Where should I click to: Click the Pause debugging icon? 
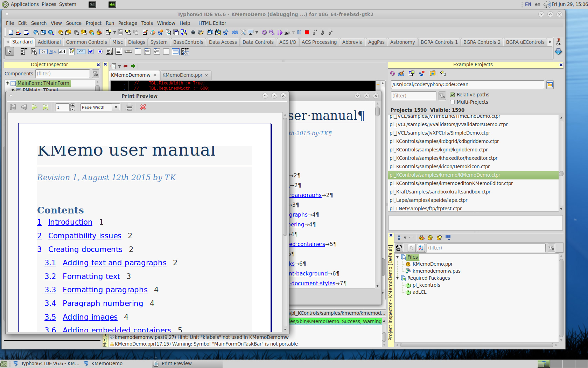coord(299,32)
